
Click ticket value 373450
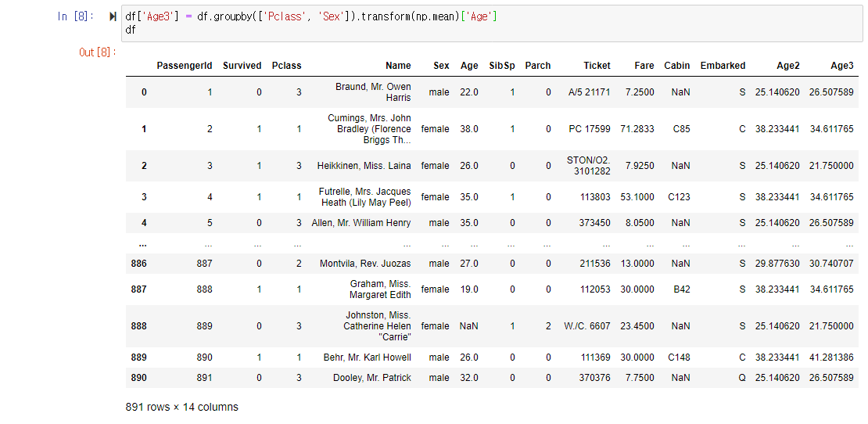(x=595, y=223)
